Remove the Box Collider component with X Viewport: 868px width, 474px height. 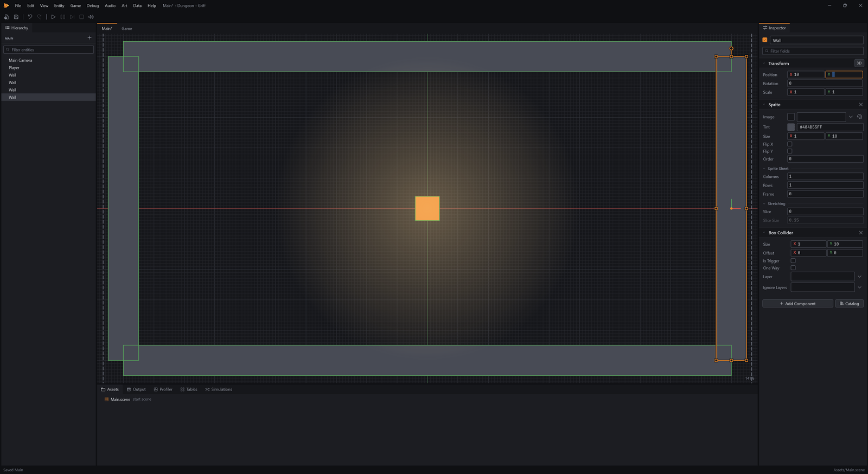(x=860, y=233)
